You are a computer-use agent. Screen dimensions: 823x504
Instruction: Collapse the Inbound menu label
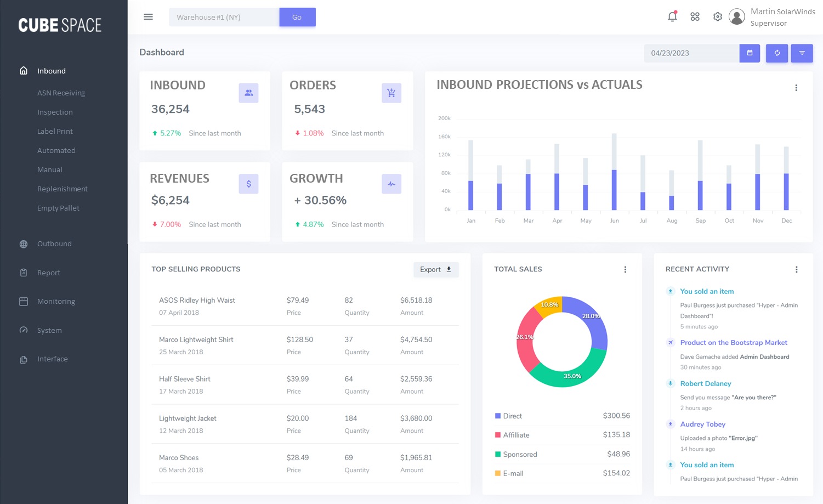tap(52, 71)
